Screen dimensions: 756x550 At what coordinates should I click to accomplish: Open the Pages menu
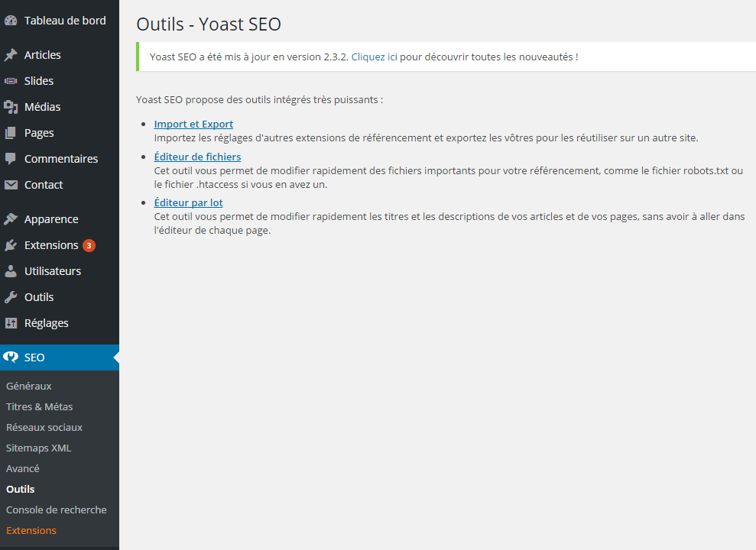(60, 133)
